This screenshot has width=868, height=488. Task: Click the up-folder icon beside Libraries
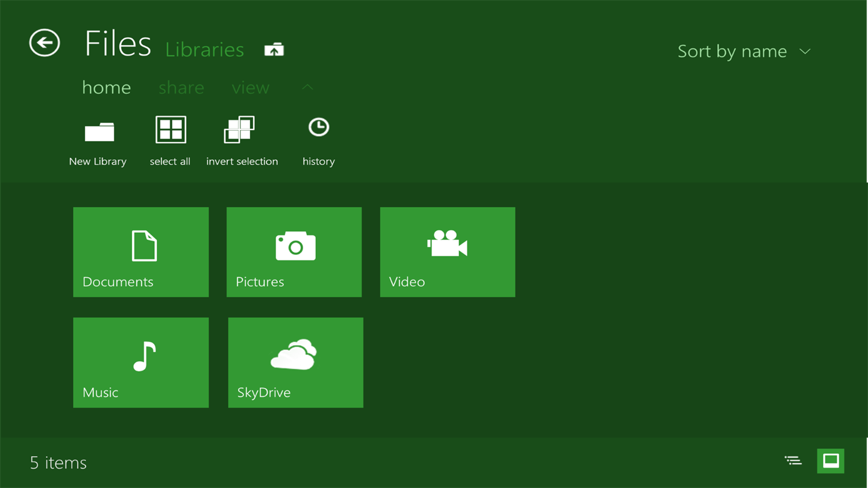tap(274, 50)
